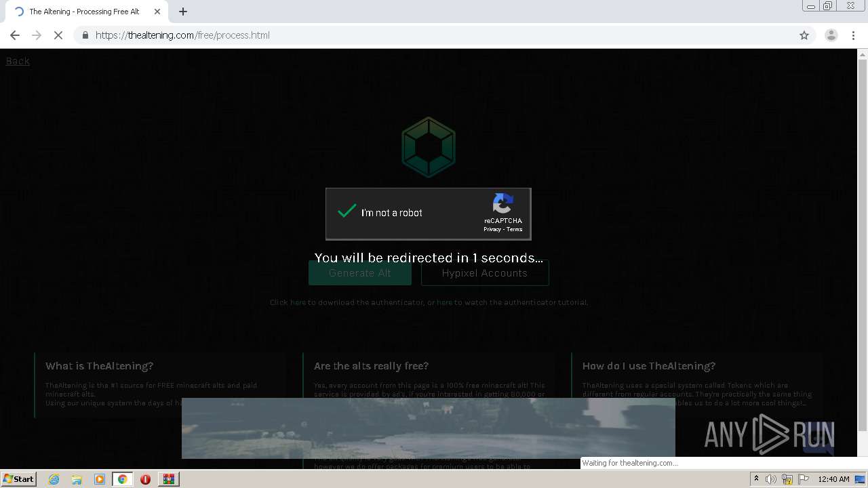Click the padlock site info icon
This screenshot has height=488, width=868.
(x=85, y=35)
